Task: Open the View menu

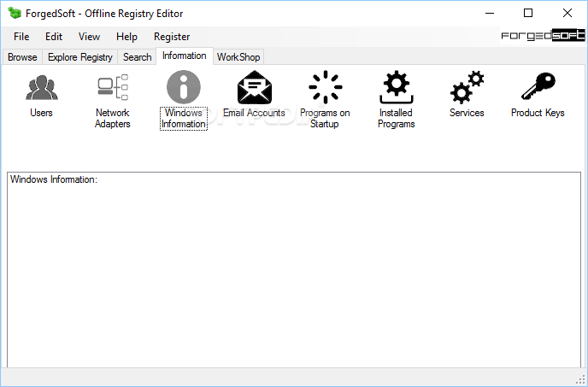Action: pos(89,37)
